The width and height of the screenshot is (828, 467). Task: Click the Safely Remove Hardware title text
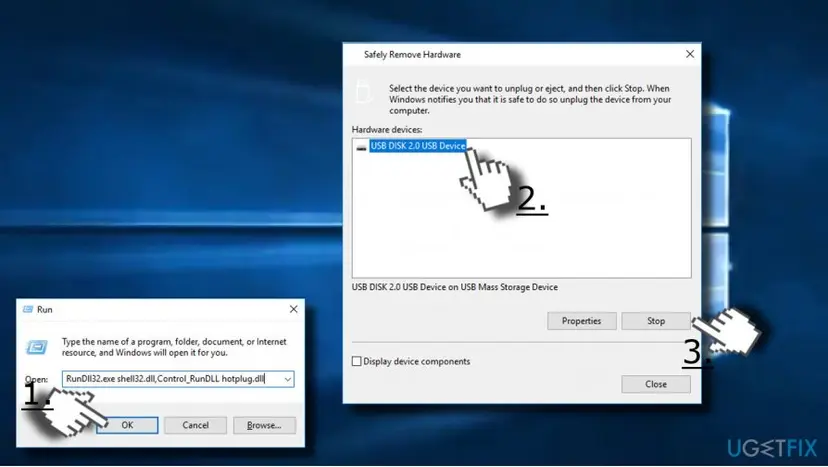pyautogui.click(x=412, y=54)
